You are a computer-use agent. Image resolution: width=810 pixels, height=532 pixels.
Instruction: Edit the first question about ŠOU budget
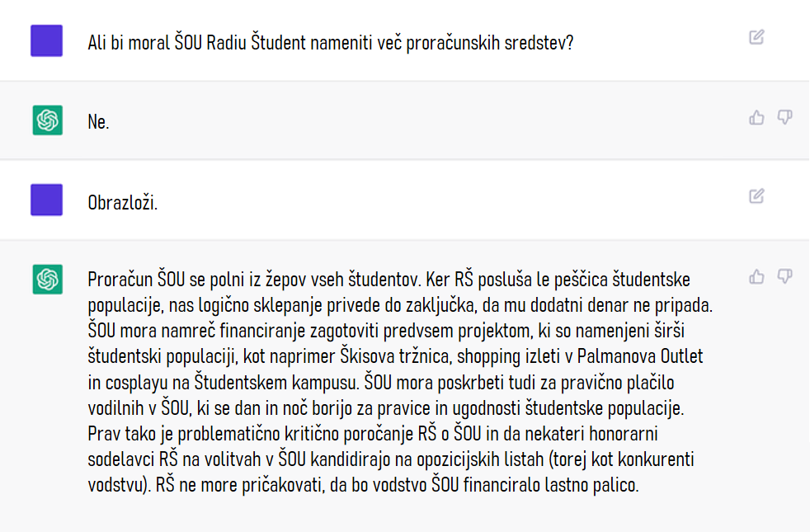tap(756, 37)
